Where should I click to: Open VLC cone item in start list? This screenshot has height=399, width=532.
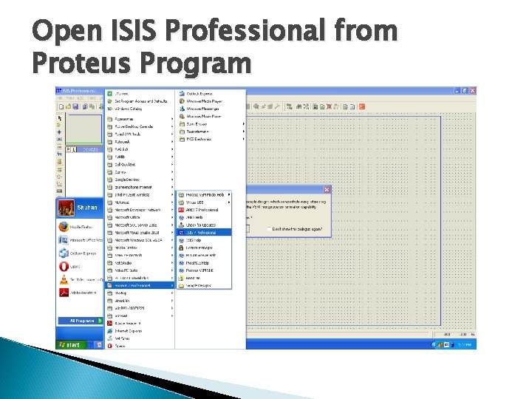(x=80, y=280)
